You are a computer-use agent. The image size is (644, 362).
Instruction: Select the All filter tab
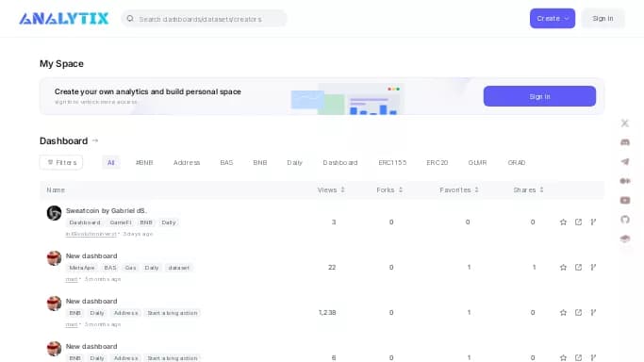click(x=111, y=162)
